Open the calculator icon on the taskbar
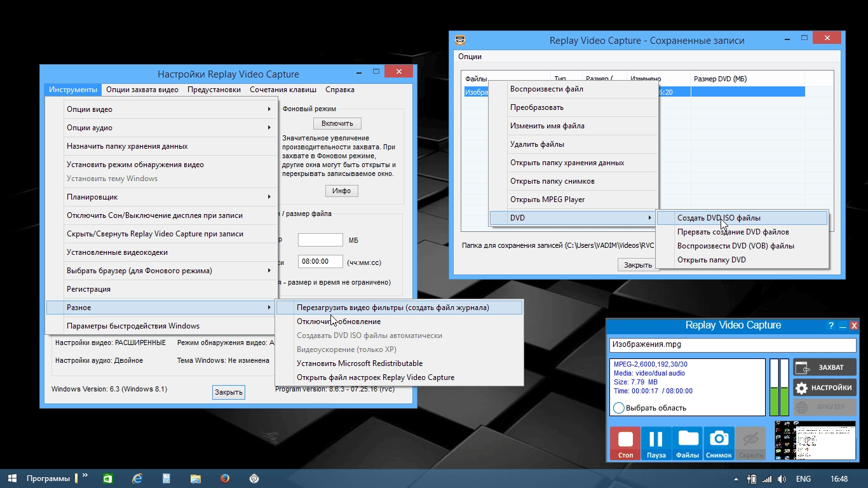868x488 pixels. tap(166, 478)
